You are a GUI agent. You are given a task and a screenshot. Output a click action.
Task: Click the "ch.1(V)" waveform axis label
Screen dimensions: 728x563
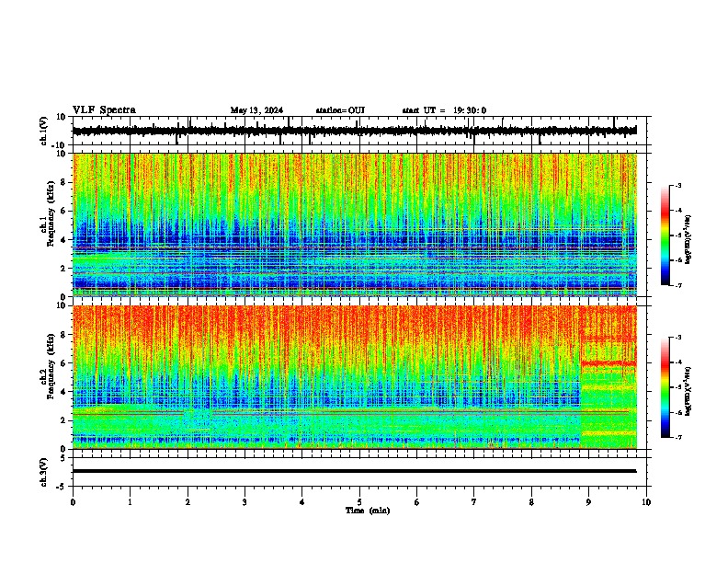[44, 131]
